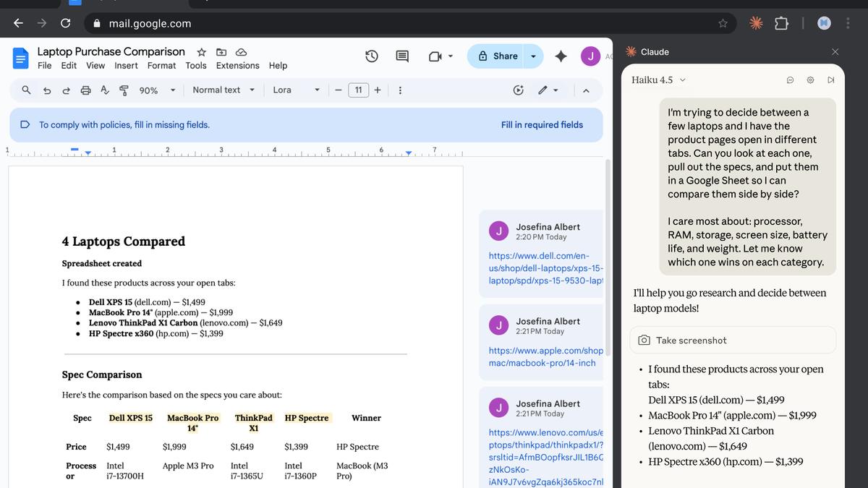Click the 'HP Spectre' winner cell in Price row
868x488 pixels.
click(x=357, y=447)
